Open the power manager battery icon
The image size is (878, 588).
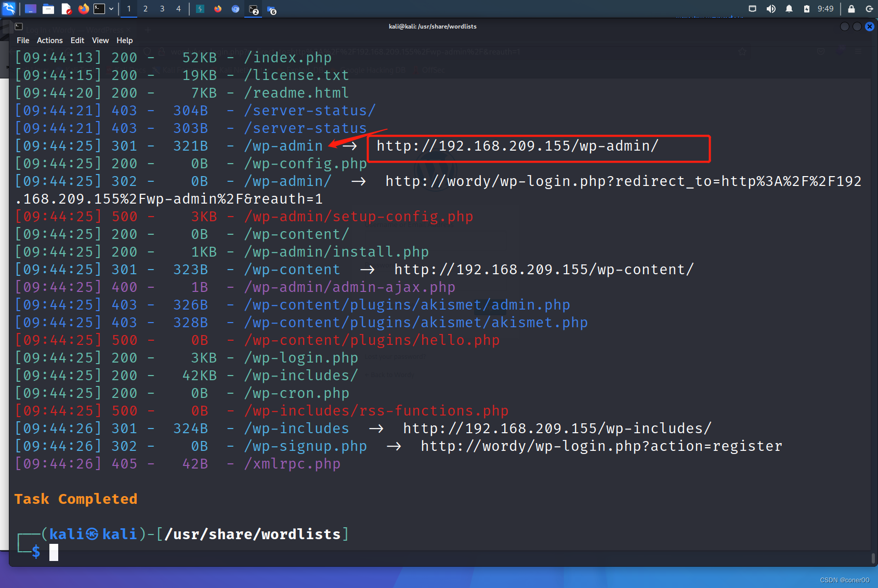807,9
